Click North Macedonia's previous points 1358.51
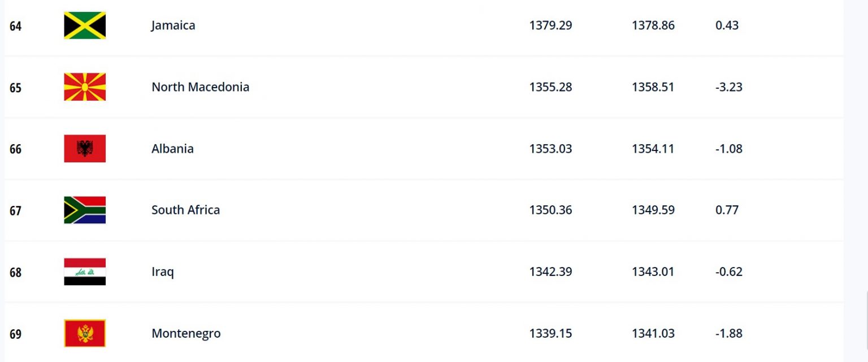868x362 pixels. tap(653, 87)
